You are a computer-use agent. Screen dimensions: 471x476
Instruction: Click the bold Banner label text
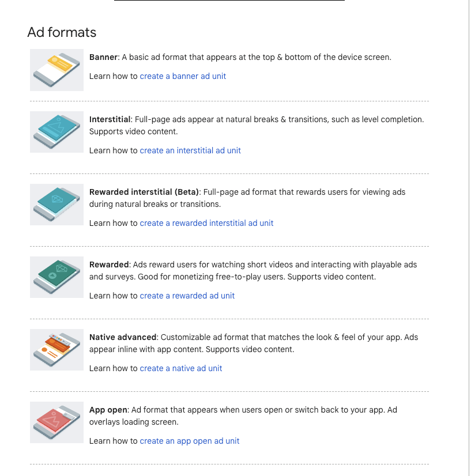[x=103, y=58]
